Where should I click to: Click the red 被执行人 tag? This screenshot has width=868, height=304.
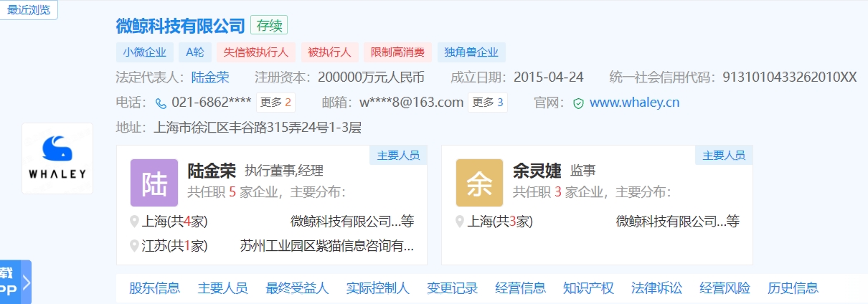click(x=329, y=52)
